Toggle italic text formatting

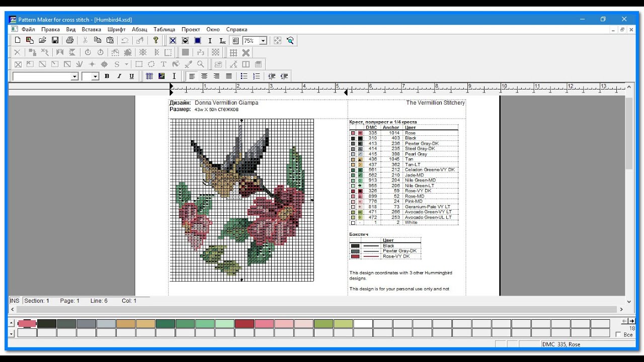pyautogui.click(x=119, y=76)
